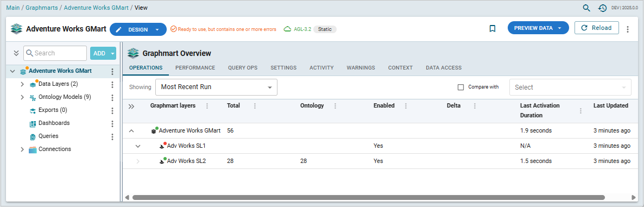The height and width of the screenshot is (207, 644).
Task: Open the Queries item three-dot menu
Action: click(x=112, y=137)
